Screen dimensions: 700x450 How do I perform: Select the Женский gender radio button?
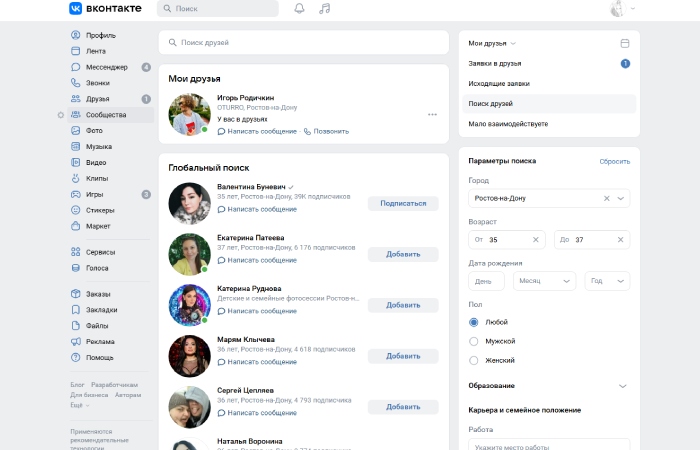(474, 360)
